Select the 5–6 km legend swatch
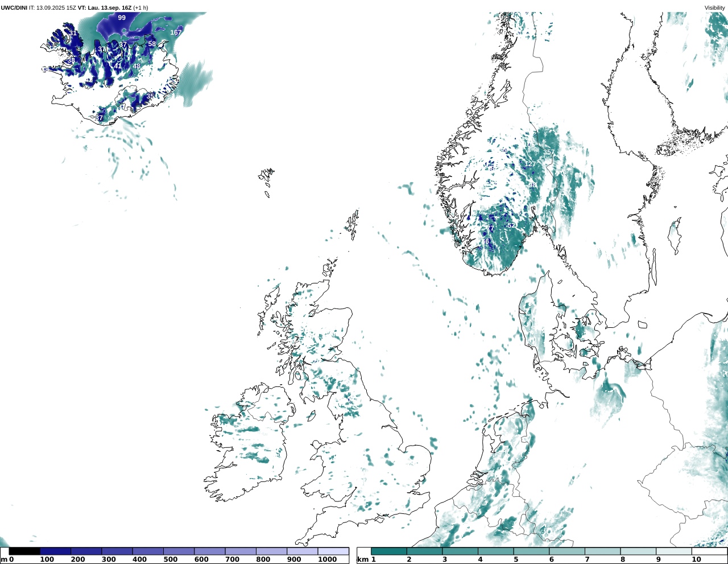This screenshot has width=728, height=564. click(x=531, y=551)
